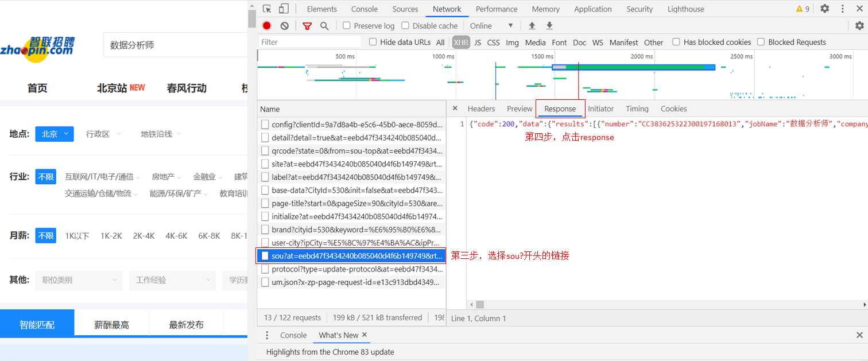Check Hide data URLs

pyautogui.click(x=373, y=42)
